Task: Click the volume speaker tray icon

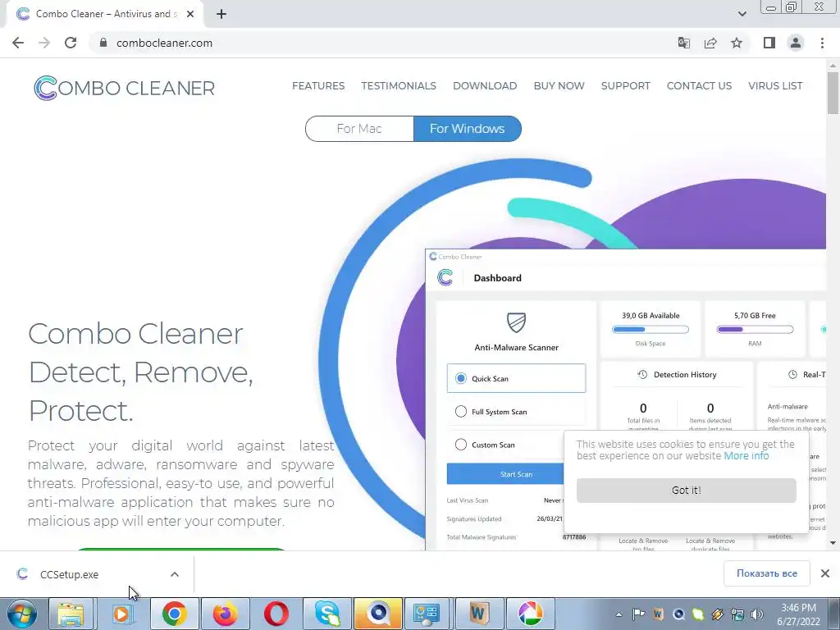Action: tap(757, 614)
